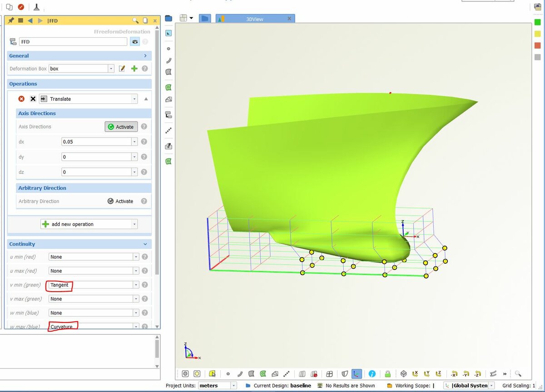Add a new Deformation Box with green plus
545x392 pixels.
click(134, 69)
